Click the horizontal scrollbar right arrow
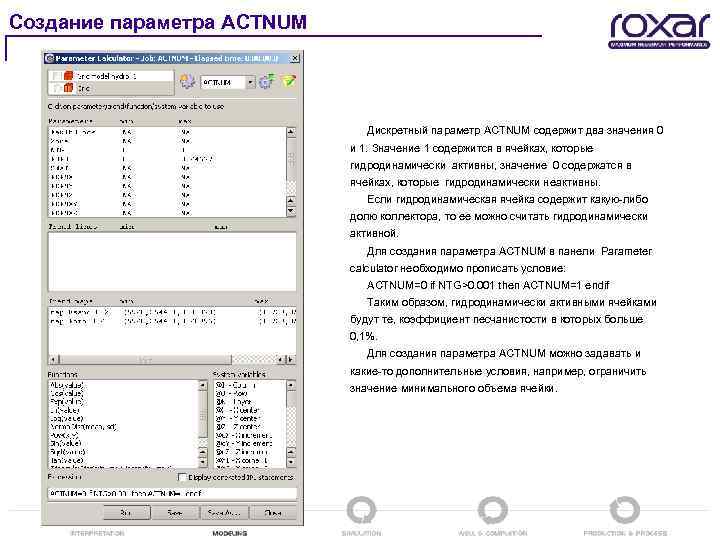 (291, 359)
